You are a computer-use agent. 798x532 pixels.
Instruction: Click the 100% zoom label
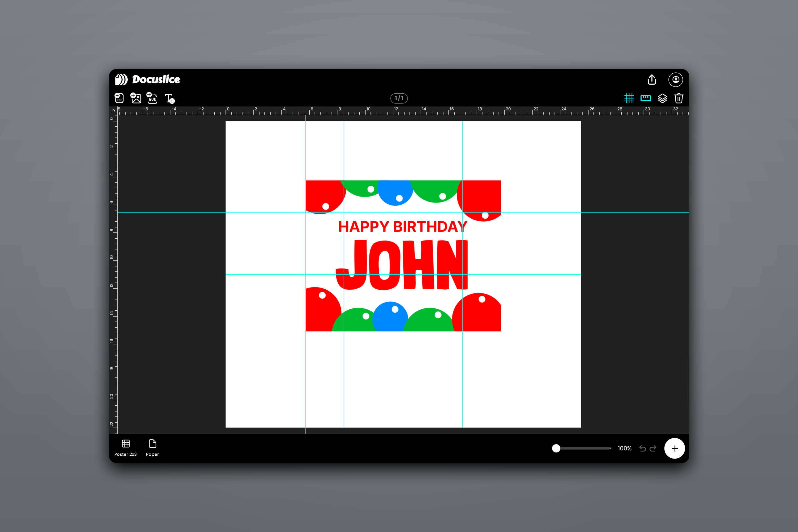point(625,448)
